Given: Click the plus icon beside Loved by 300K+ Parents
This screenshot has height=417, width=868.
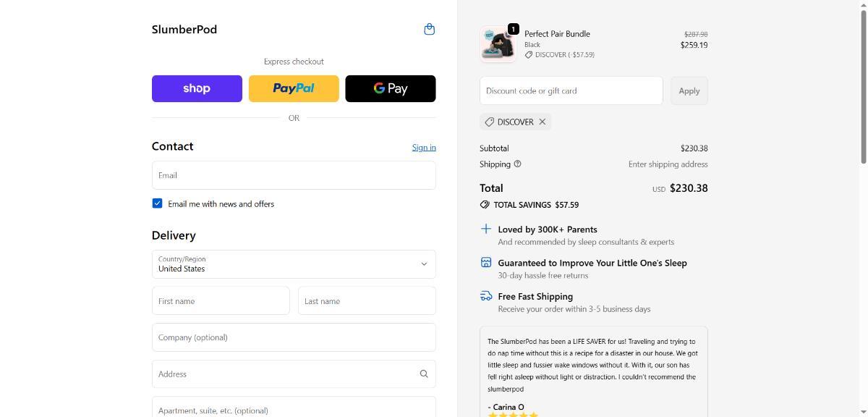Looking at the screenshot, I should [x=486, y=229].
